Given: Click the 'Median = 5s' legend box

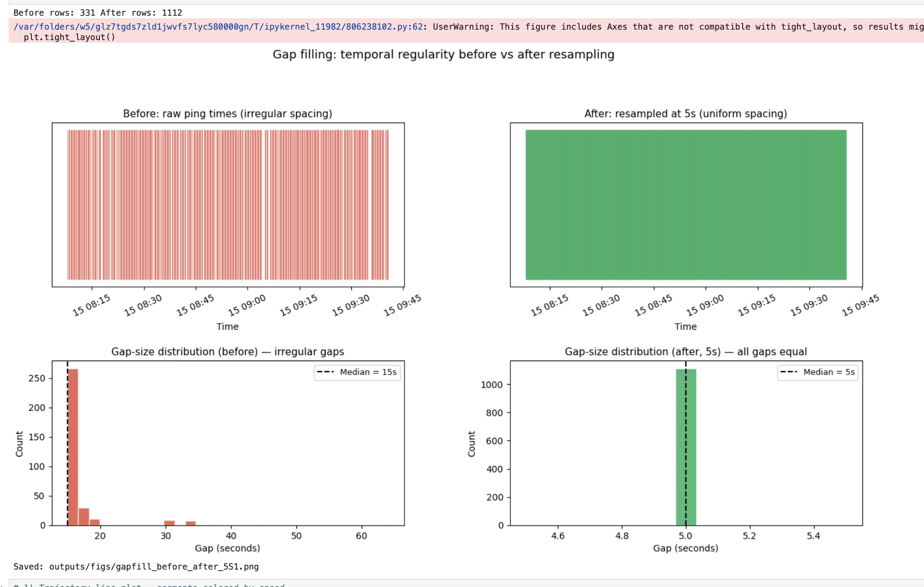Looking at the screenshot, I should coord(818,372).
